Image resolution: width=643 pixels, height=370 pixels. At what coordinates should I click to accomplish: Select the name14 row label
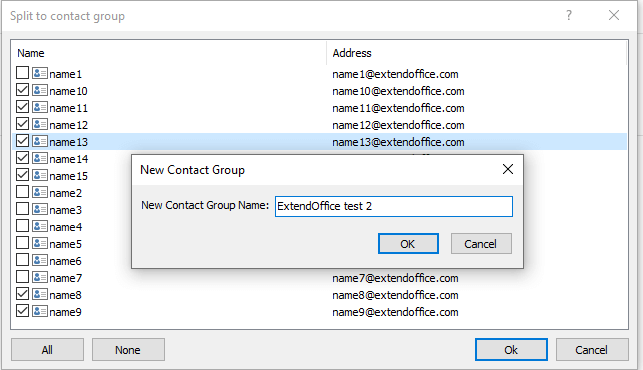click(68, 159)
